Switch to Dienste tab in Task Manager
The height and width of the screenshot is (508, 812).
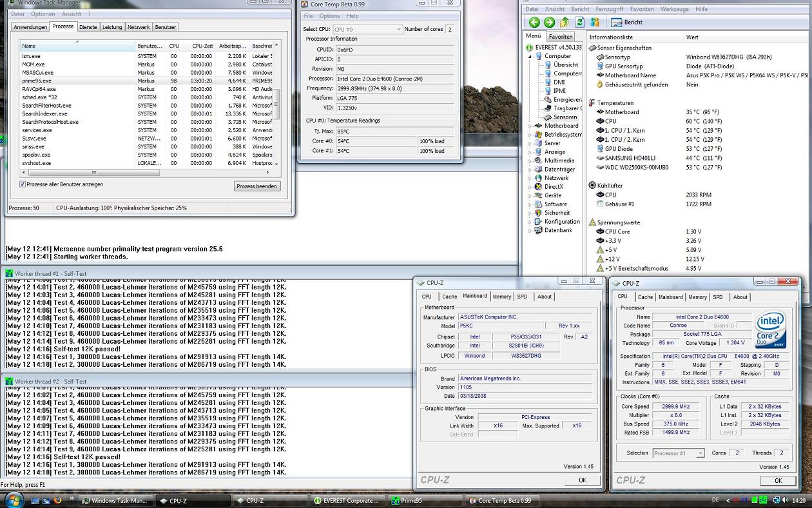pos(88,27)
